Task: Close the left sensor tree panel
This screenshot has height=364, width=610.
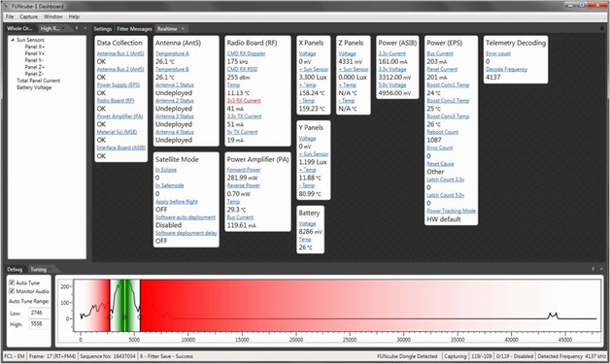Action: [85, 28]
